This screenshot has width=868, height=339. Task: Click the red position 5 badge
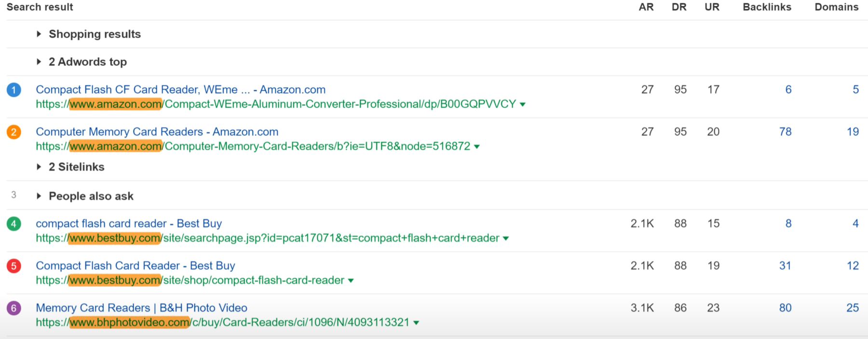(x=14, y=266)
